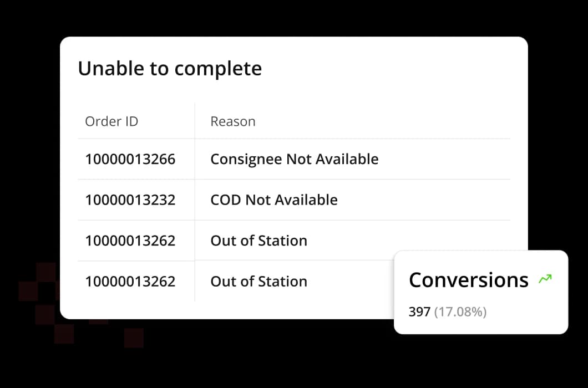The image size is (588, 388).
Task: Open order 10000013262 in third row
Action: pyautogui.click(x=130, y=241)
